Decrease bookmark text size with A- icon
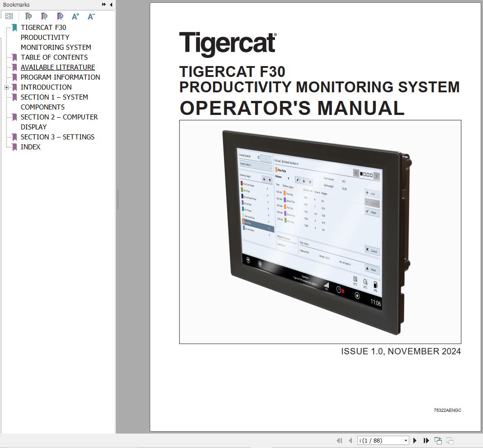The width and height of the screenshot is (483, 448). [91, 16]
